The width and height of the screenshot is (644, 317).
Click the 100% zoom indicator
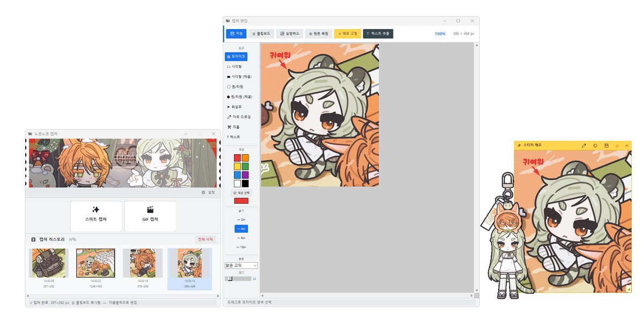(x=440, y=33)
